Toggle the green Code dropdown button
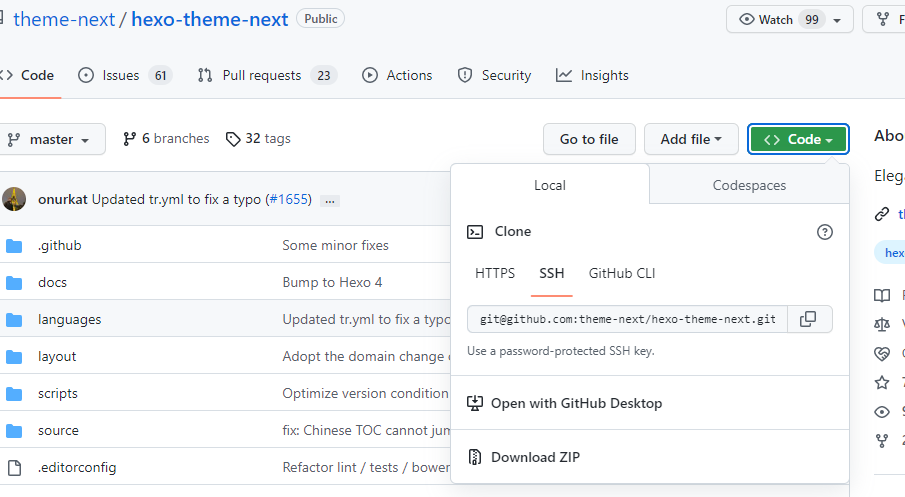The height and width of the screenshot is (497, 905). point(798,140)
